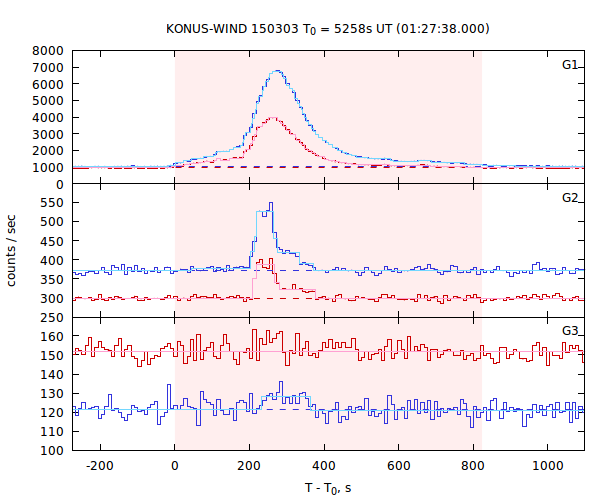Click the G2 panel label

point(569,198)
